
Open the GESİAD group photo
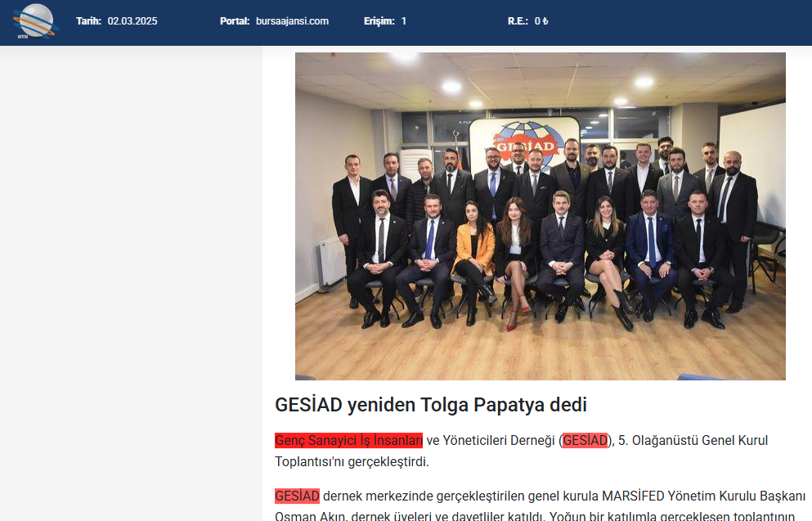coord(541,216)
